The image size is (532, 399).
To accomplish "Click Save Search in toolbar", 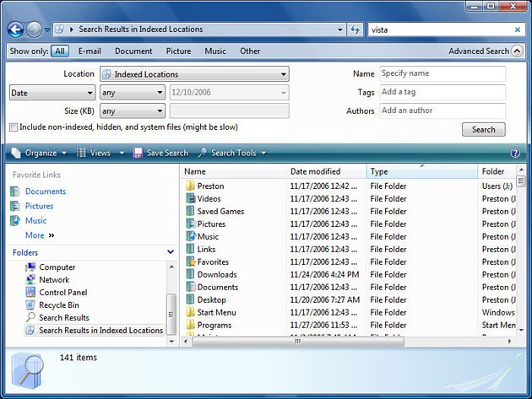I will [160, 154].
